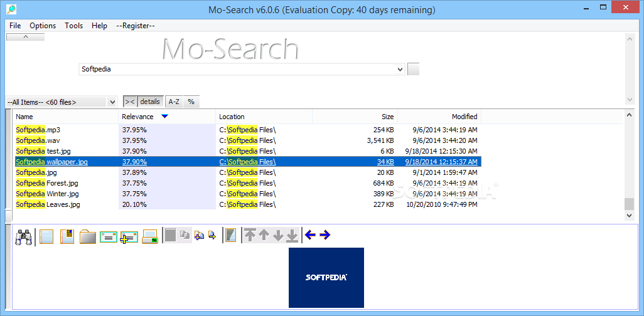Select the Softpedia test.jpg row

[x=247, y=151]
